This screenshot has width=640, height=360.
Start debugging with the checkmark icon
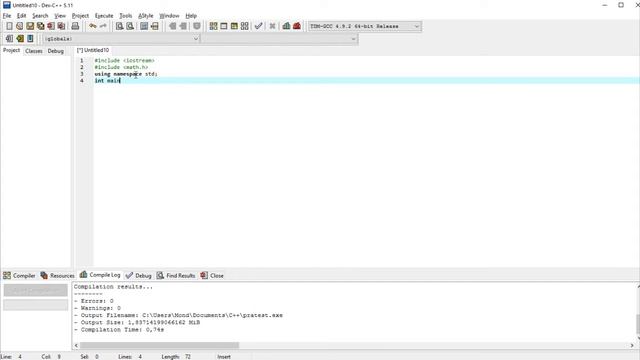click(x=258, y=26)
